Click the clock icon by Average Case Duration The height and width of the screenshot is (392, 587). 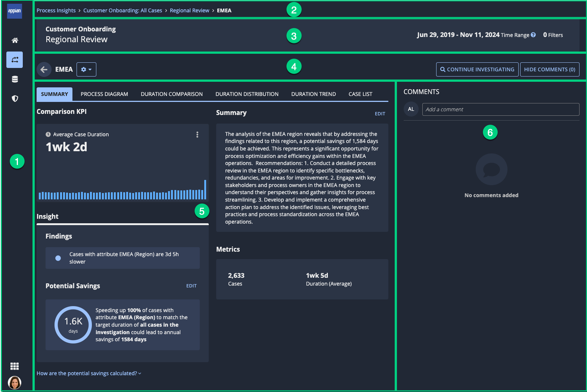pos(48,134)
